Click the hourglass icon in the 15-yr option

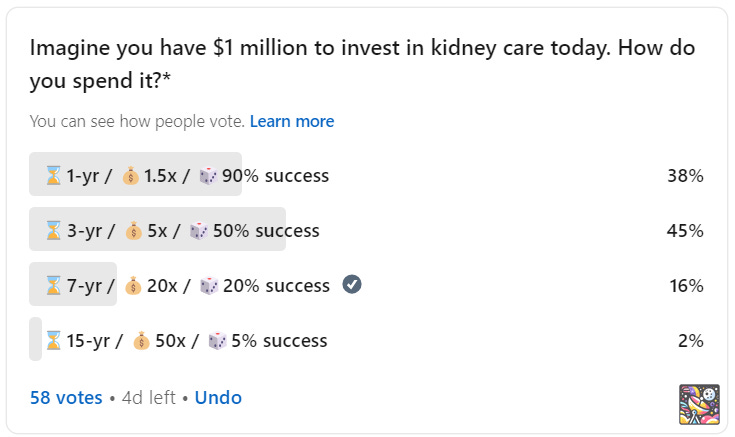click(53, 341)
